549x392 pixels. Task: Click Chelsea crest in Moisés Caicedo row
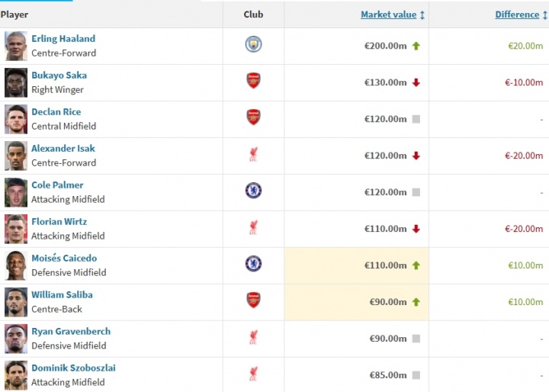click(x=253, y=264)
